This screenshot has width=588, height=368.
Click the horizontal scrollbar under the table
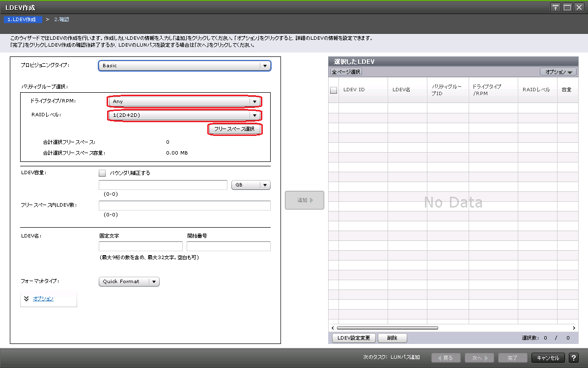coord(387,328)
